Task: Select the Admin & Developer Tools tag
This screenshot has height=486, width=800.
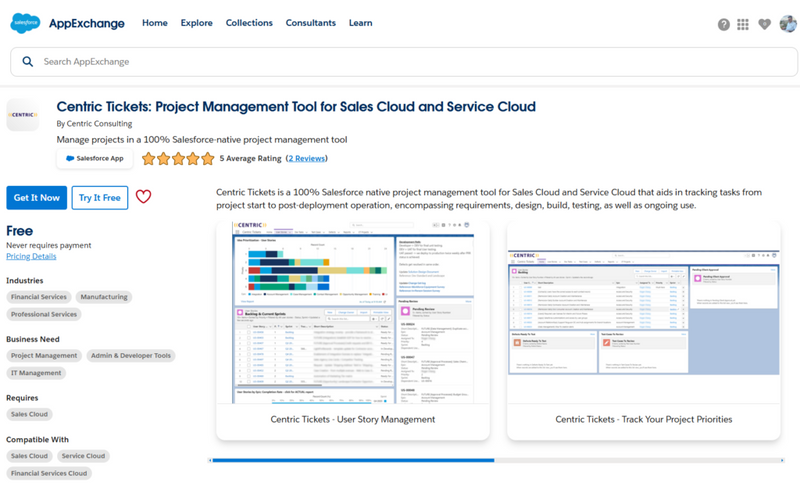Action: 131,355
